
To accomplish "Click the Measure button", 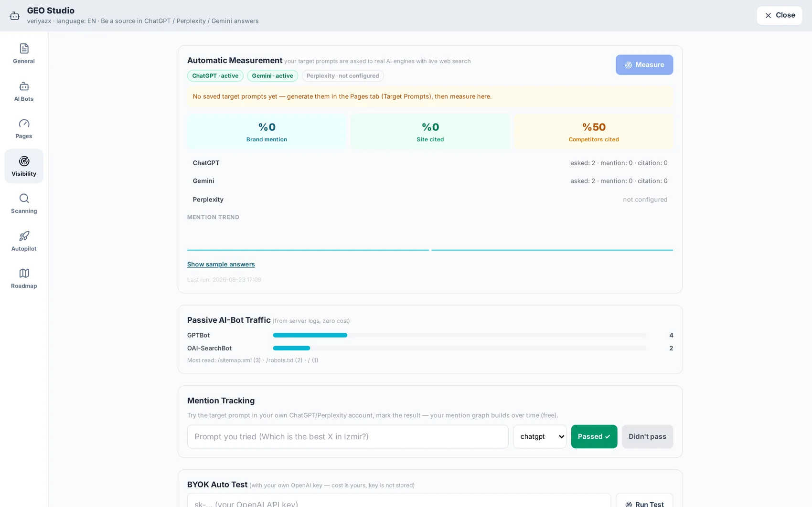I will coord(644,64).
